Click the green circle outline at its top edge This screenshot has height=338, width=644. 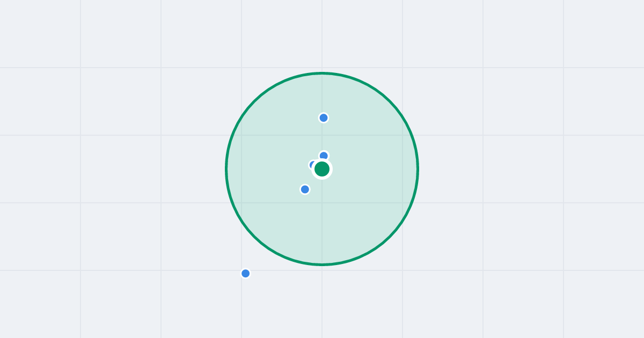tap(322, 73)
